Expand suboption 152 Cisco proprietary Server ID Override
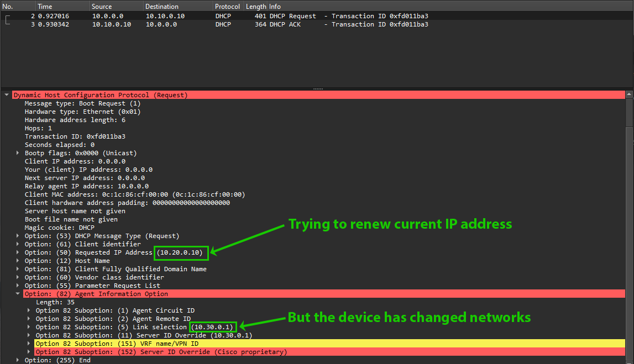The image size is (634, 364). click(x=29, y=352)
